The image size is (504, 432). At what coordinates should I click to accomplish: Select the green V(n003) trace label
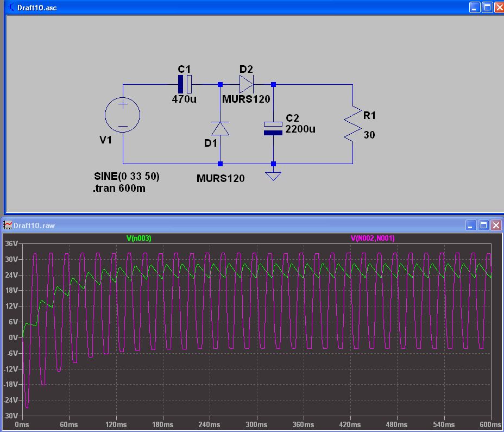click(140, 237)
